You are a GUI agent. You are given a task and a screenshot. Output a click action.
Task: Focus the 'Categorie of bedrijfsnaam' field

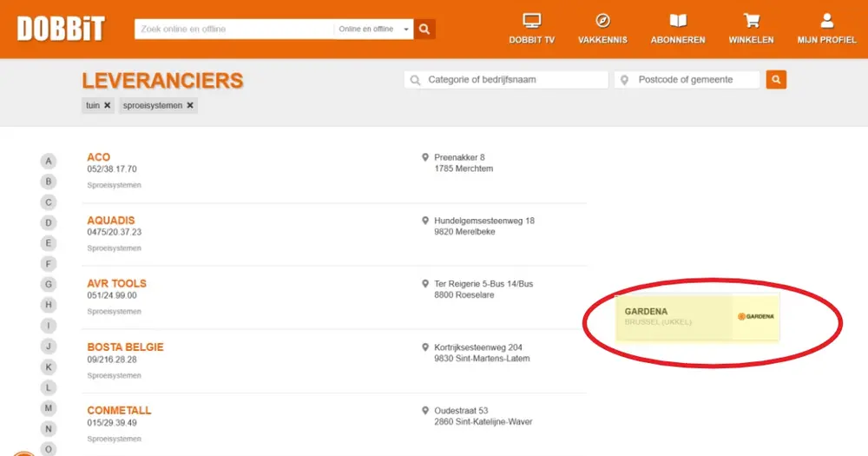coord(506,80)
